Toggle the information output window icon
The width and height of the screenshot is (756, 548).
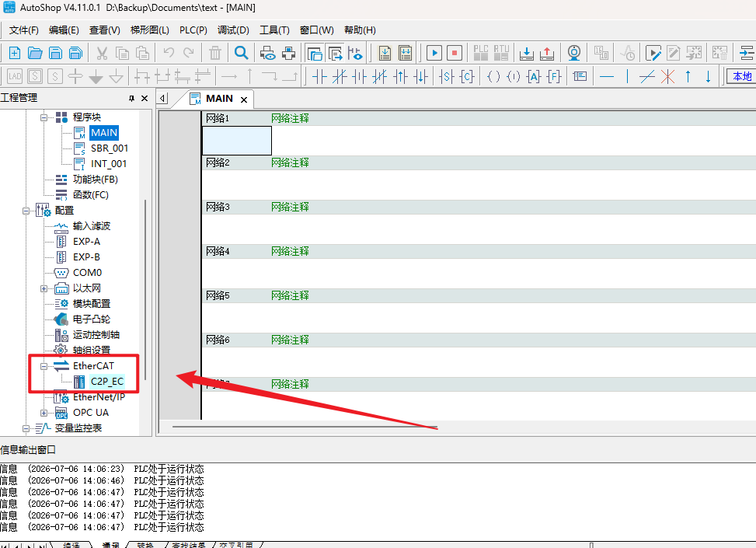(x=335, y=53)
